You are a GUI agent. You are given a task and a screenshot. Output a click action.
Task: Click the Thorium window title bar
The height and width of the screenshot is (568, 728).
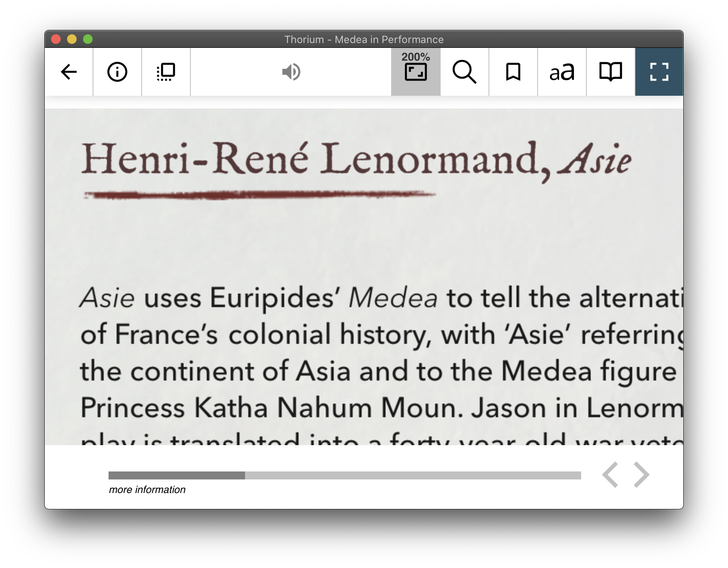(363, 39)
